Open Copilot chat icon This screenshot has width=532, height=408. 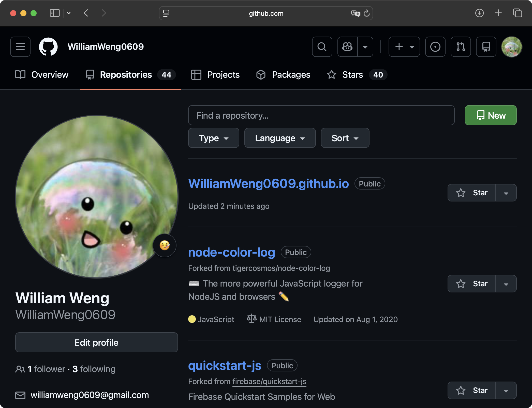347,47
